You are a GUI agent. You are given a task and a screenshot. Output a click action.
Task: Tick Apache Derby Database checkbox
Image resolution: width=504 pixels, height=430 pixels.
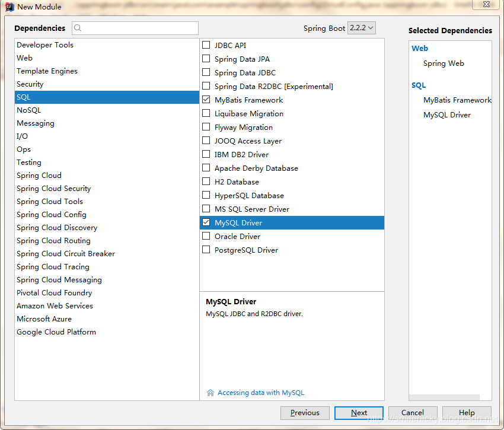206,168
